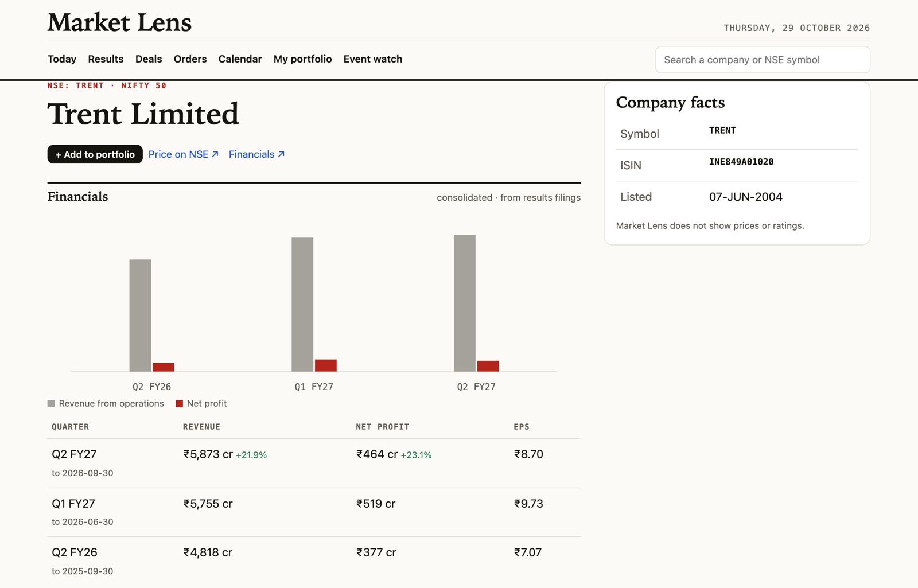Image resolution: width=918 pixels, height=588 pixels.
Task: Click the +21.9% revenue change
Action: point(251,455)
